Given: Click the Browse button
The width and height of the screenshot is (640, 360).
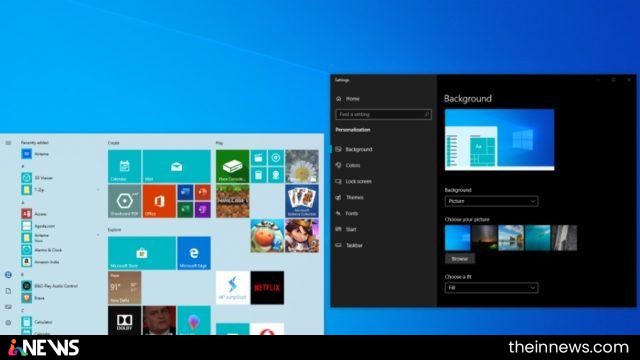Looking at the screenshot, I should [x=460, y=259].
